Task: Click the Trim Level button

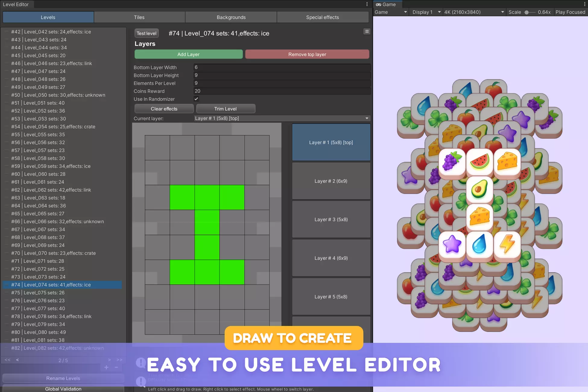Action: (x=226, y=109)
